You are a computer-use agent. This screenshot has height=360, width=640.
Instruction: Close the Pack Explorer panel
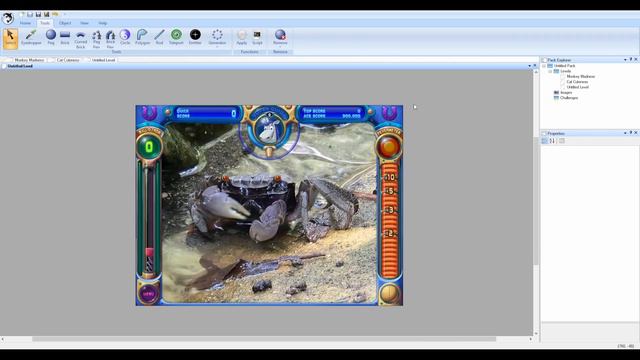coord(636,60)
